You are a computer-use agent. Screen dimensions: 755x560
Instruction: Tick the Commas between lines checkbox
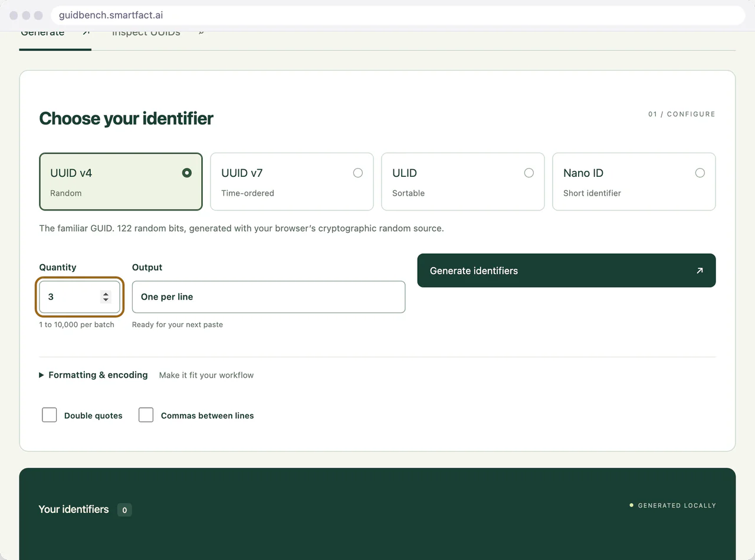[x=146, y=415]
